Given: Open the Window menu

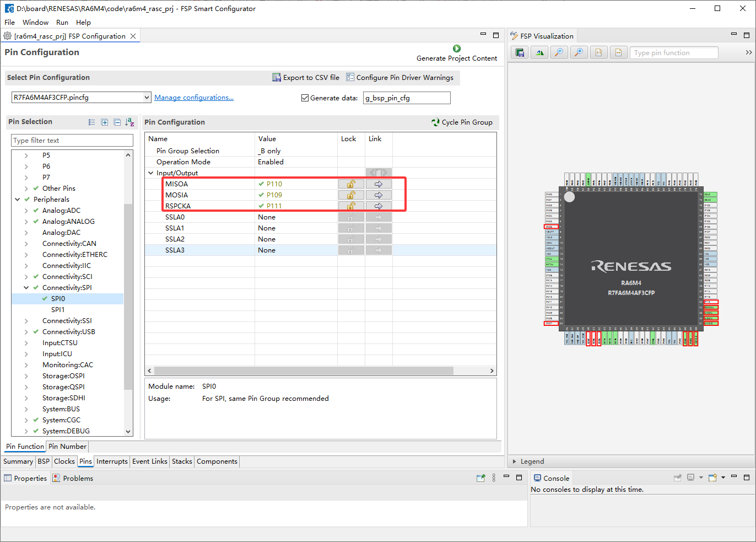Looking at the screenshot, I should click(x=35, y=22).
